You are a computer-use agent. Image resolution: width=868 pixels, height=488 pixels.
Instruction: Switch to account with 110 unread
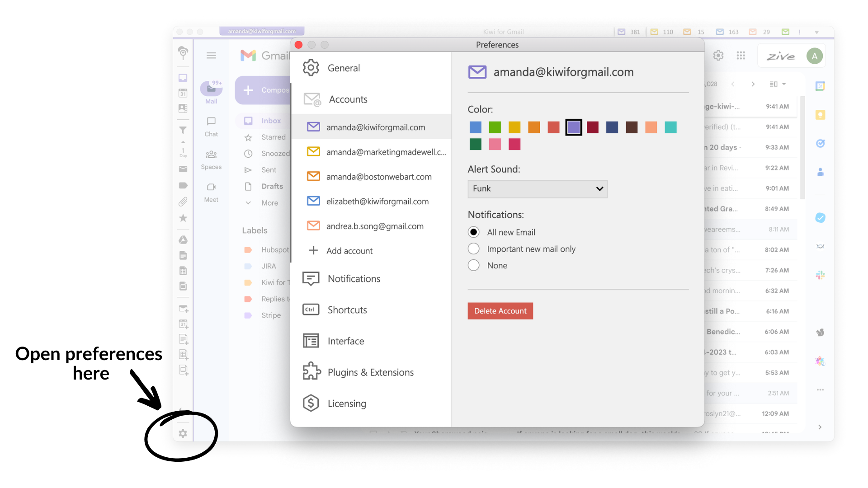tap(662, 32)
